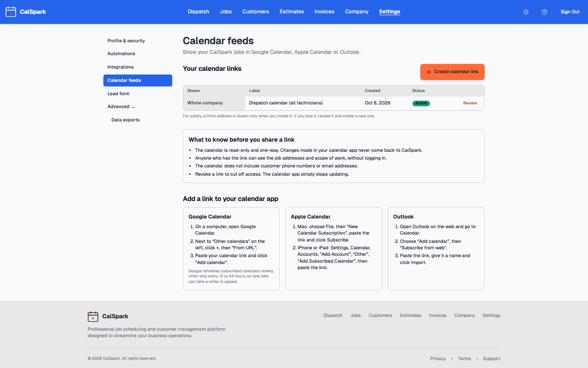The width and height of the screenshot is (588, 368).
Task: Open Jobs link in the footer
Action: pos(356,316)
